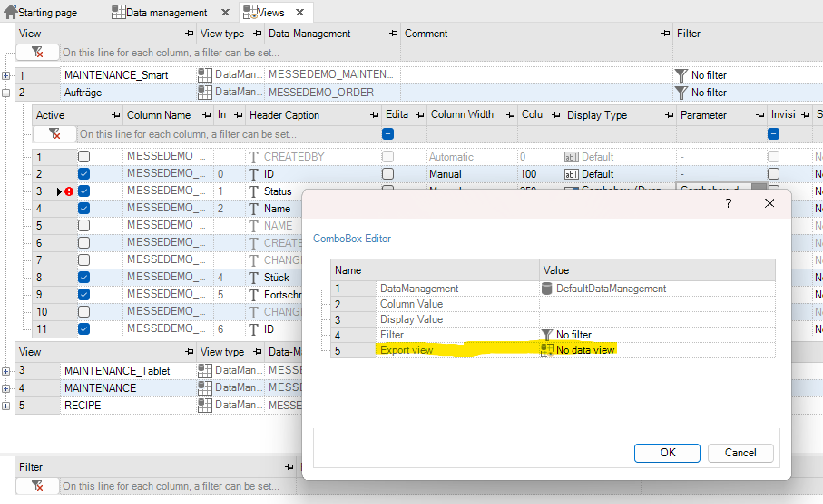Open help with the question mark button
Viewport: 823px width, 504px height.
[728, 203]
